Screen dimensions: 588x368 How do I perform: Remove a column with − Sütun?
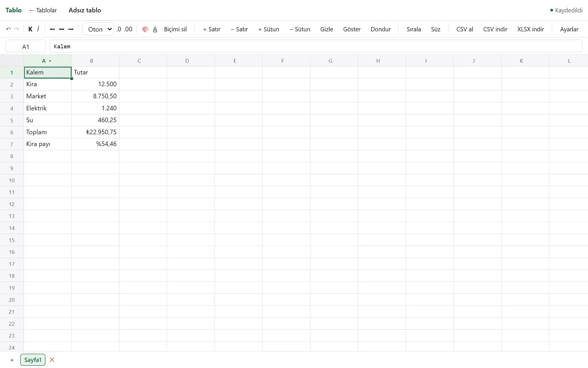point(300,29)
